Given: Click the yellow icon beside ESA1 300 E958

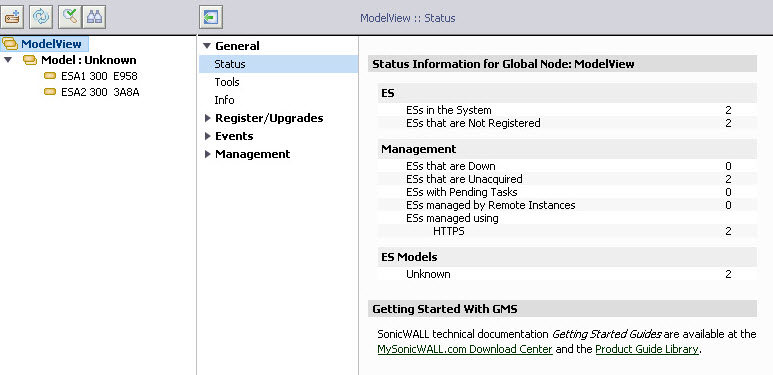Looking at the screenshot, I should (x=50, y=76).
